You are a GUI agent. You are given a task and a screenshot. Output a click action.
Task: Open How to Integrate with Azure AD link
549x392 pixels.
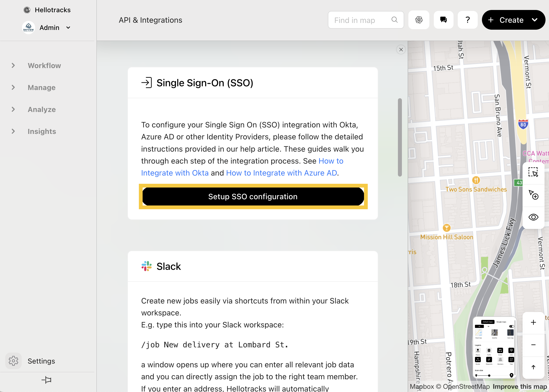point(282,173)
